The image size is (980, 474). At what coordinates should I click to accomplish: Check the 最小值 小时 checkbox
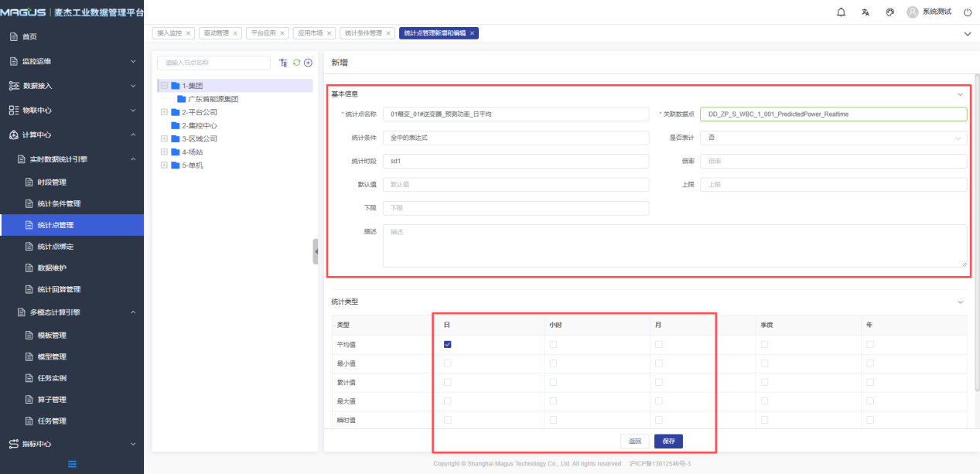tap(553, 363)
